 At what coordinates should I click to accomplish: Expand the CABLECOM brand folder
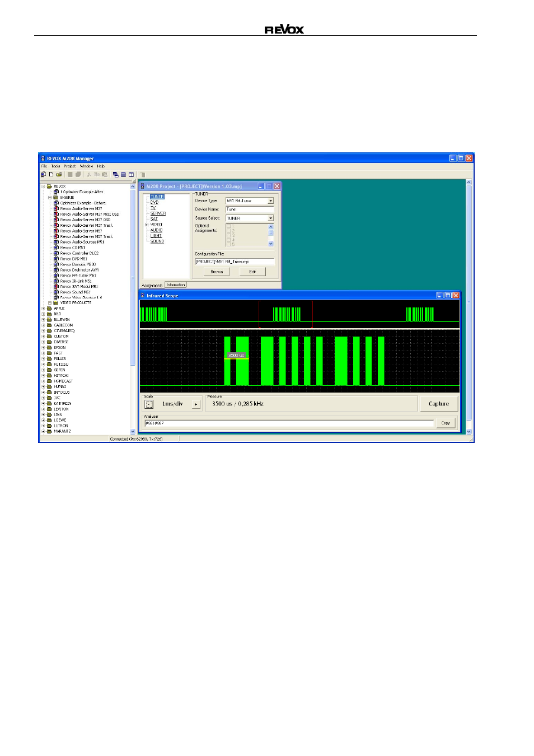coord(43,325)
